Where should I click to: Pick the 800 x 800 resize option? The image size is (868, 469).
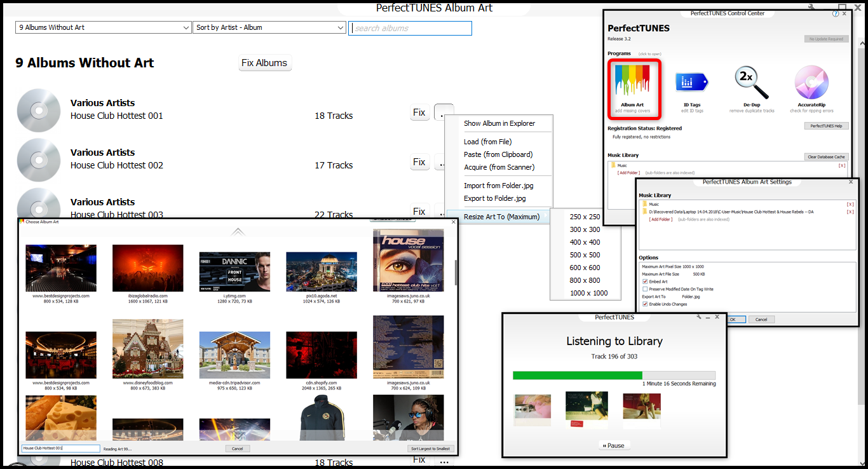(x=585, y=280)
